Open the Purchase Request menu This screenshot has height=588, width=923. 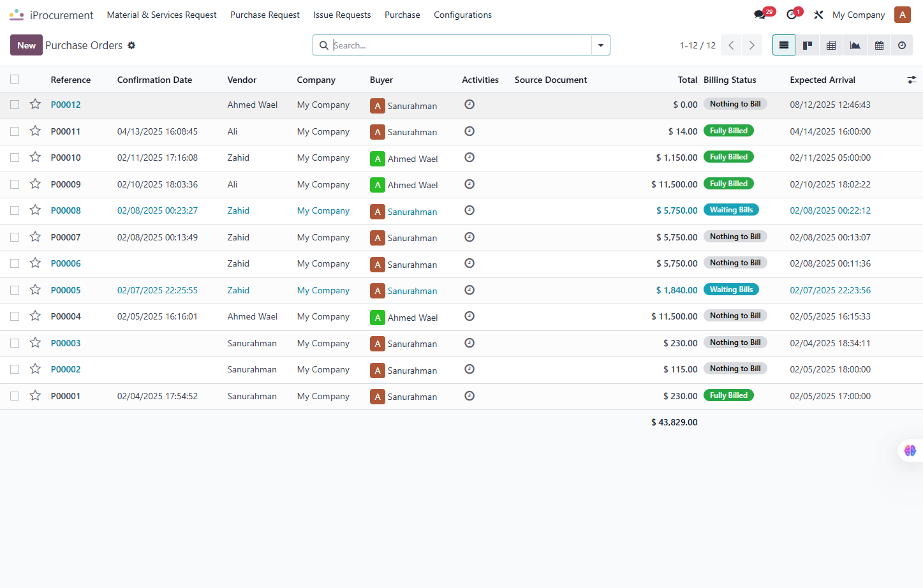pos(265,15)
